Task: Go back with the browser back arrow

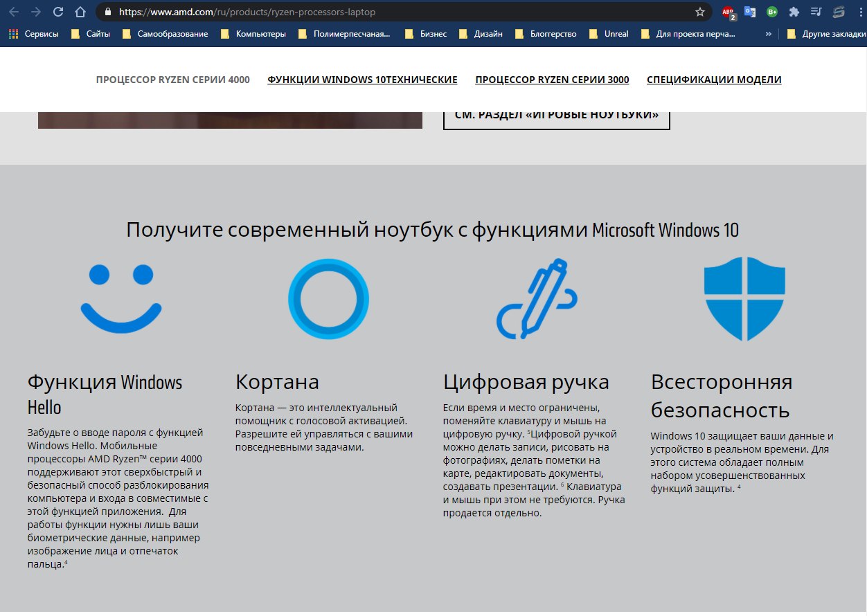Action: (14, 12)
